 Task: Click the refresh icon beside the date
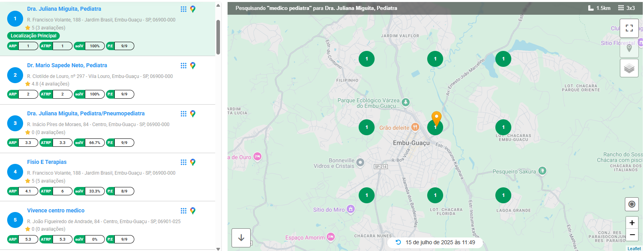tap(398, 242)
